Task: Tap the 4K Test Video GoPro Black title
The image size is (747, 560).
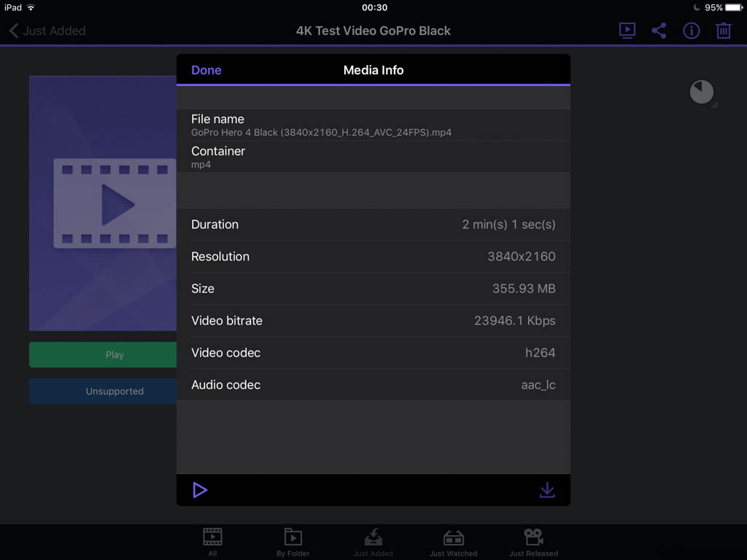Action: point(373,31)
